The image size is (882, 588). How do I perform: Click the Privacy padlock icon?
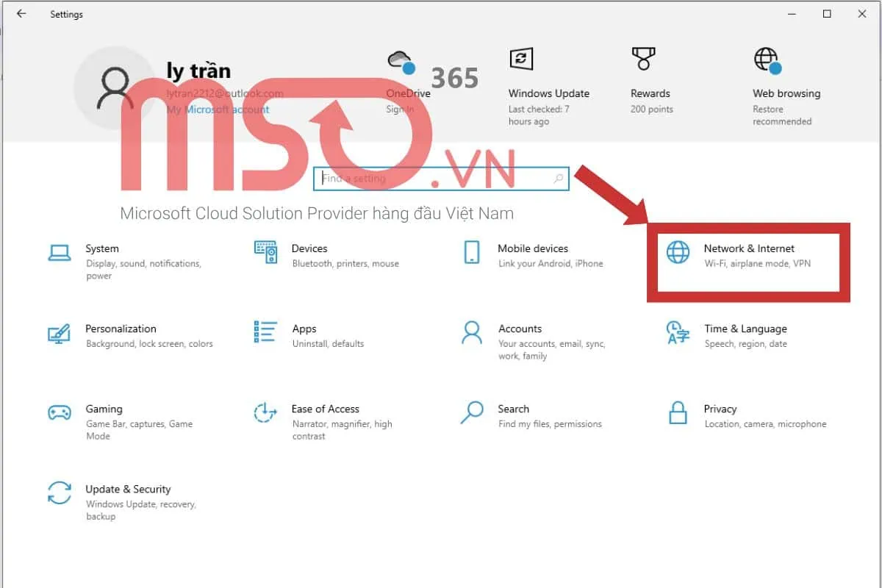[678, 412]
